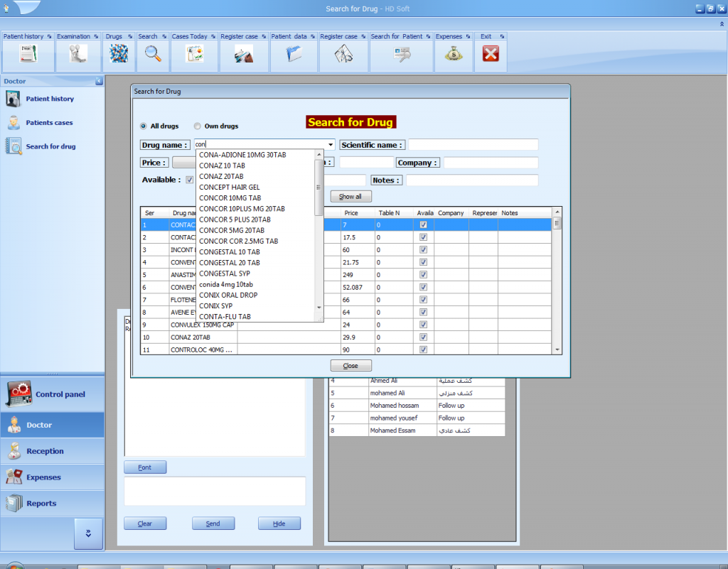Toggle Availa checkbox for price 17.5 row
728x569 pixels.
tap(424, 237)
